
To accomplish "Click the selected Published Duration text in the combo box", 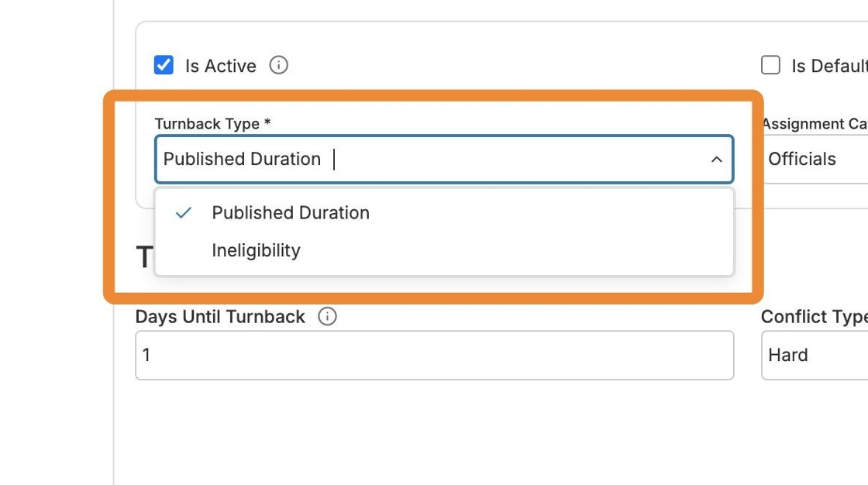I will (242, 160).
